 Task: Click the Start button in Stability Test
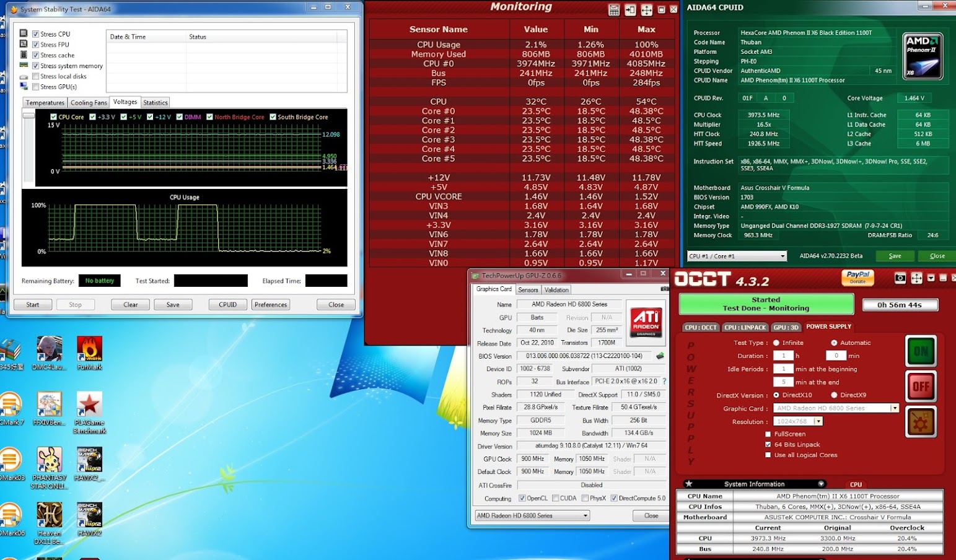pos(33,305)
